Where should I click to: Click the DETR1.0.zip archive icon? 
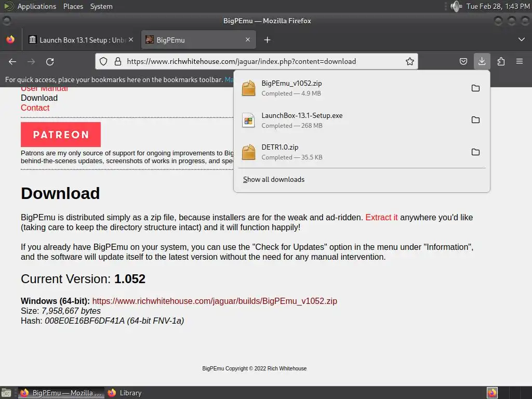[248, 152]
